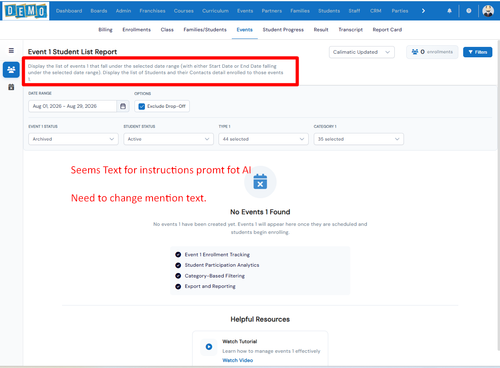
Task: Open the Admin menu
Action: click(123, 11)
